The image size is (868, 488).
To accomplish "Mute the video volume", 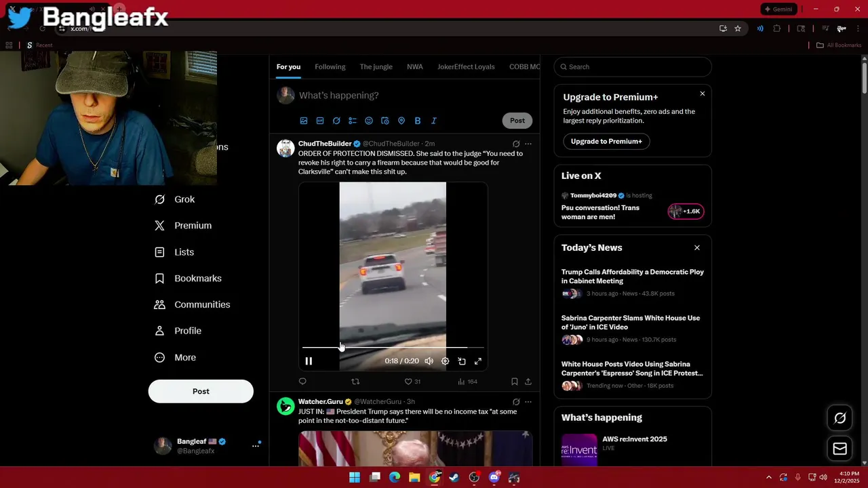I will (429, 361).
